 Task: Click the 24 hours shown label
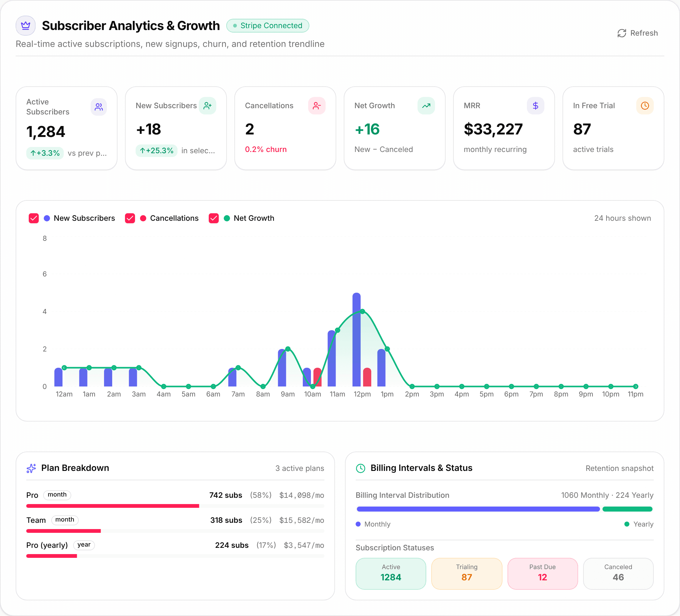coord(622,218)
